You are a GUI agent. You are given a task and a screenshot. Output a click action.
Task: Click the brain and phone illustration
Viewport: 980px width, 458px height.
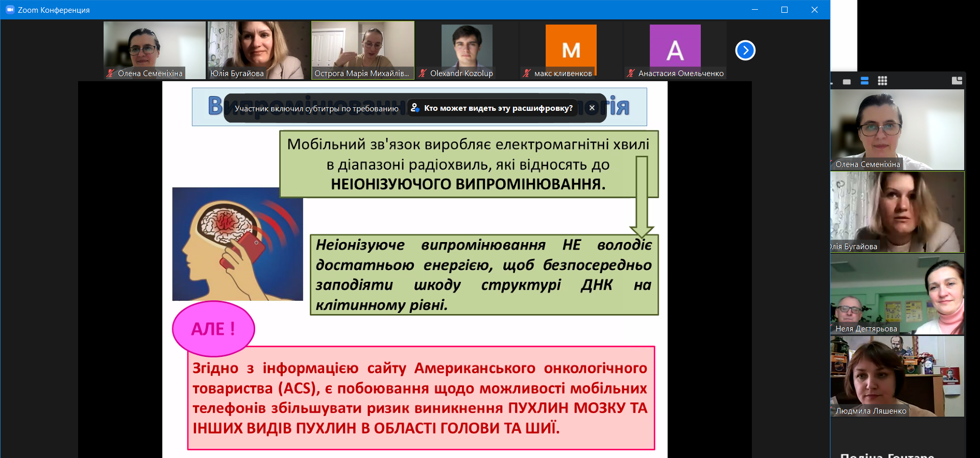pyautogui.click(x=237, y=244)
